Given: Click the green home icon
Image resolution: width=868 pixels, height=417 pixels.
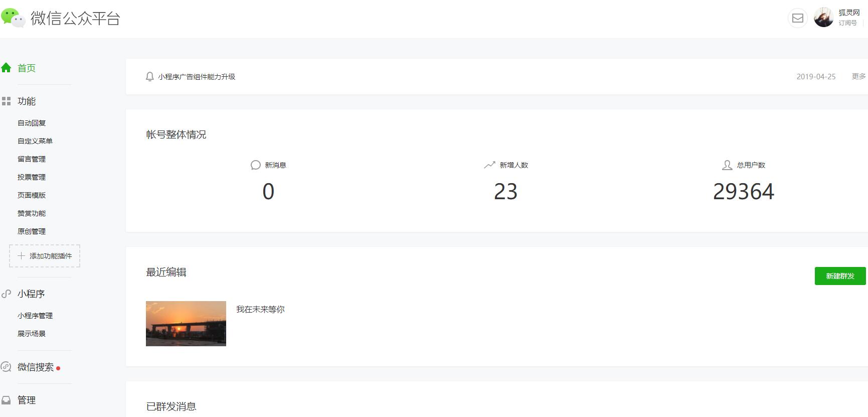Looking at the screenshot, I should click(x=6, y=68).
